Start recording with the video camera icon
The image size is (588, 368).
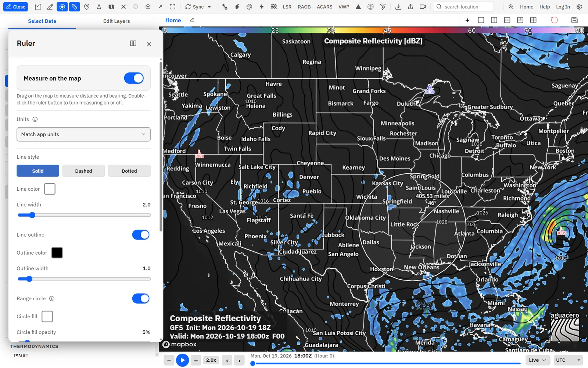tap(423, 7)
